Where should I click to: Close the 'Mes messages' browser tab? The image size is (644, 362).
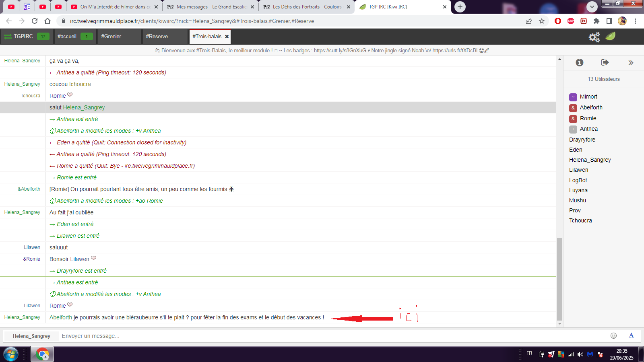252,7
